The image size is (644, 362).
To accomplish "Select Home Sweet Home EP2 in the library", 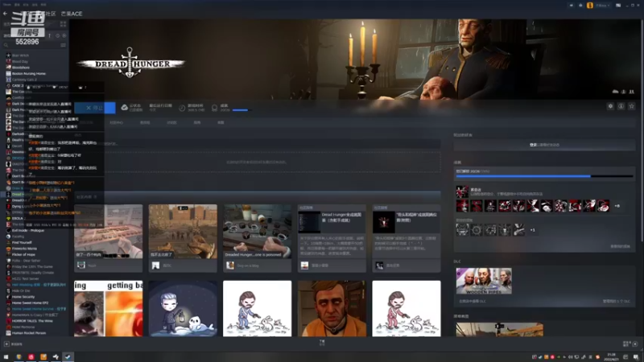I will pyautogui.click(x=30, y=303).
